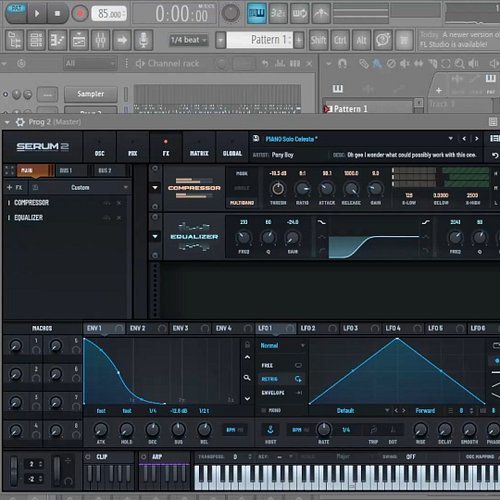Screen dimensions: 500x500
Task: Click the microphone recording icon in toolbar
Action: (x=143, y=40)
